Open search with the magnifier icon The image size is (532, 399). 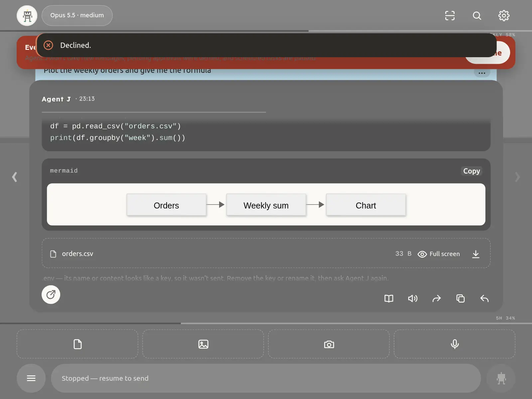pos(477,16)
